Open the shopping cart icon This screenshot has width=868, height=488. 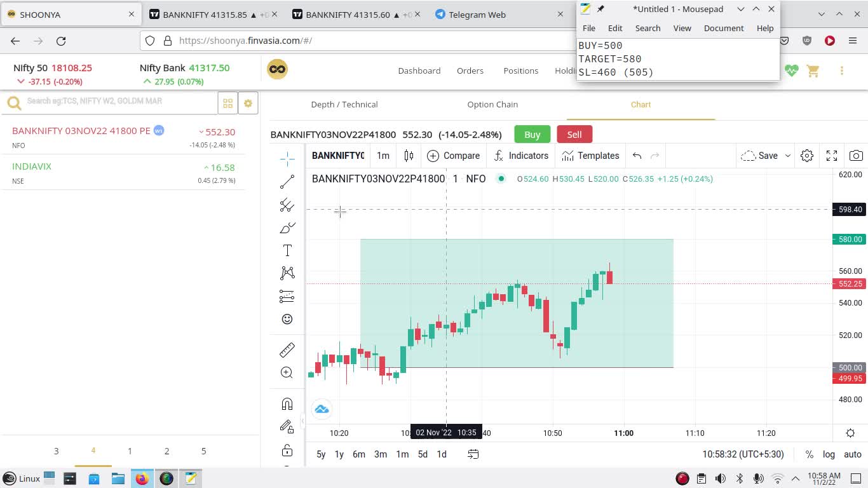(813, 71)
